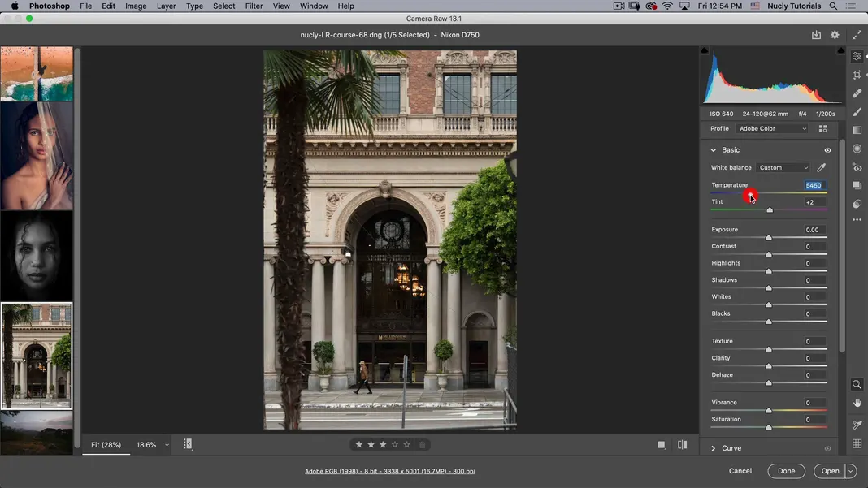
Task: Open the Profile Adobe Color dropdown
Action: point(773,128)
